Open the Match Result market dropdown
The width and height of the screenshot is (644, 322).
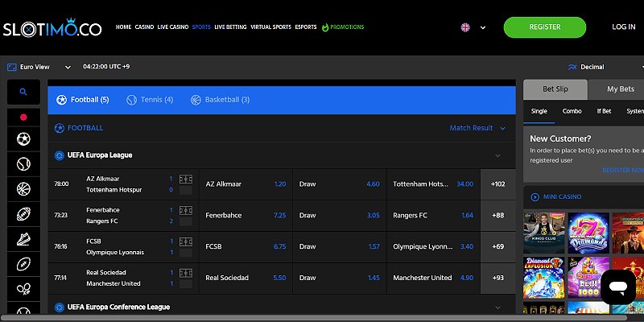477,128
